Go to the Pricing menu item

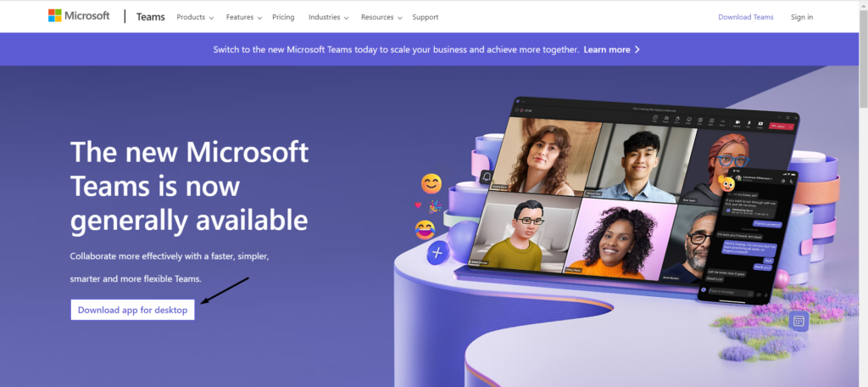click(x=283, y=17)
